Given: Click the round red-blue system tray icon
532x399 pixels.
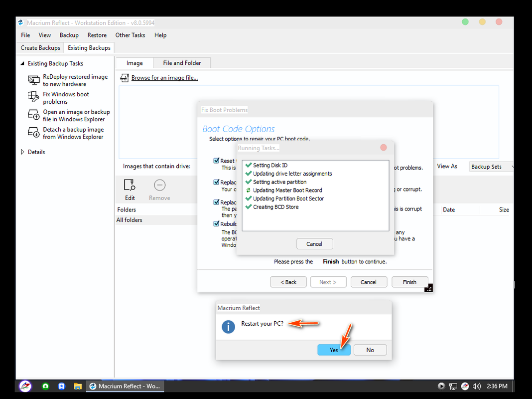Looking at the screenshot, I should [465, 386].
